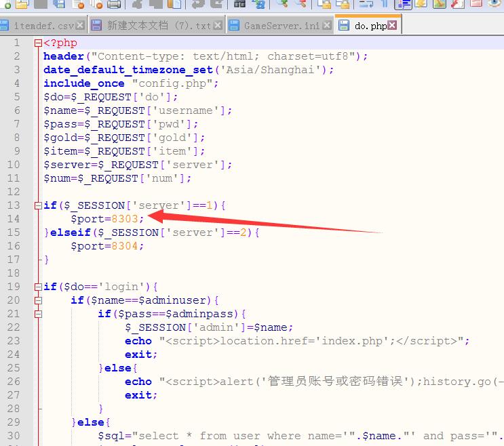This screenshot has height=446, width=504.
Task: Click the Print toolbar icon
Action: 114,4
